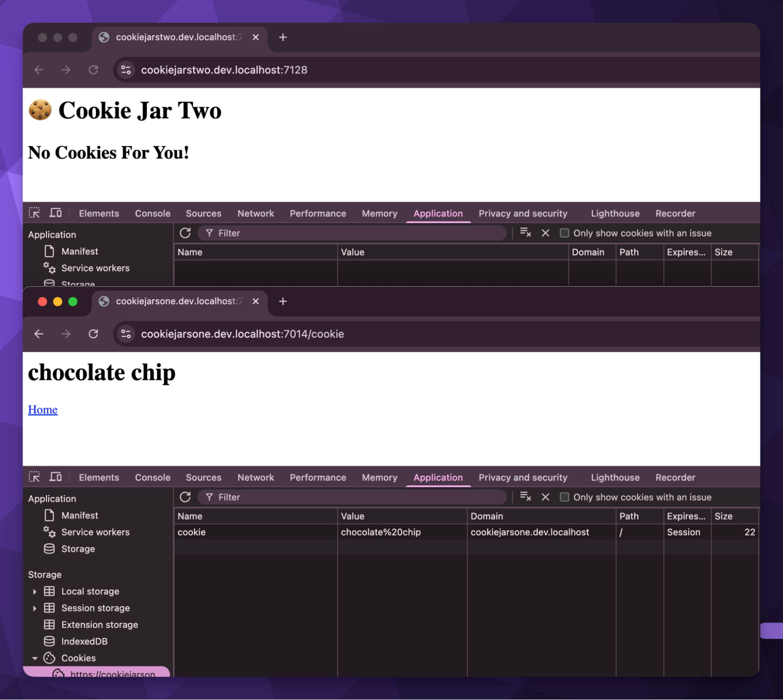This screenshot has height=700, width=783.
Task: Open site information icon in cookiejarstwo address bar
Action: [126, 70]
